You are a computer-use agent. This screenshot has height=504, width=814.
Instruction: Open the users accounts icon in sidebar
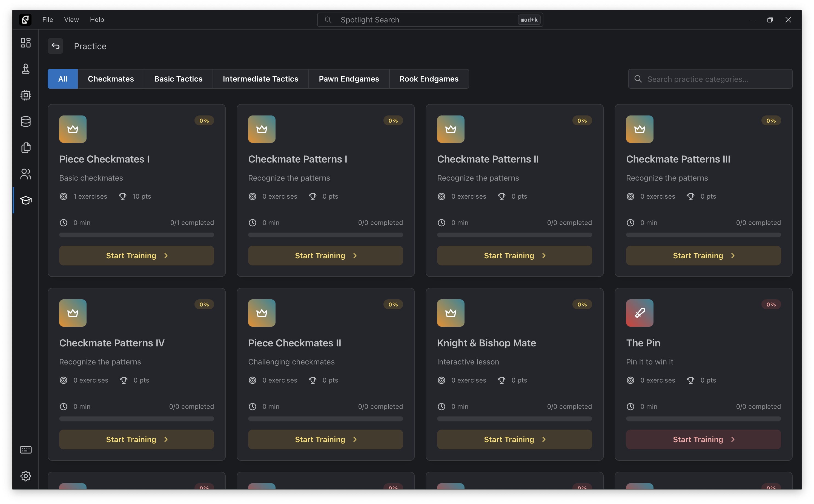pyautogui.click(x=26, y=174)
